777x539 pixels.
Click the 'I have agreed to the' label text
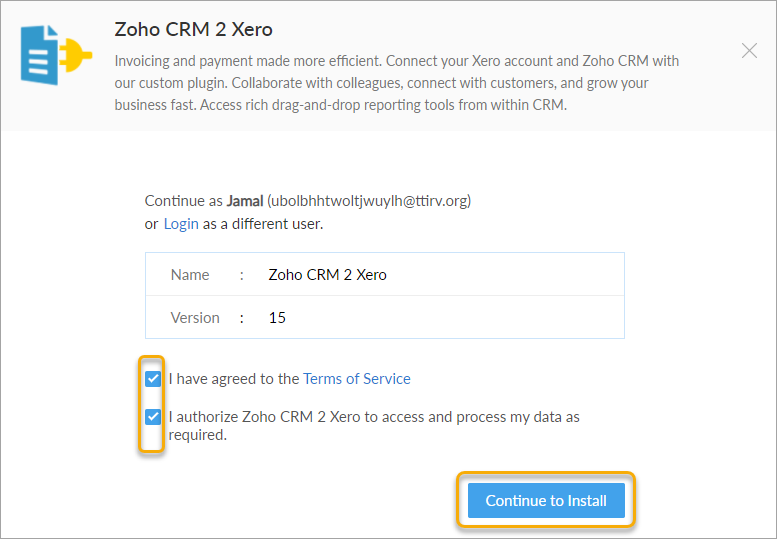234,379
